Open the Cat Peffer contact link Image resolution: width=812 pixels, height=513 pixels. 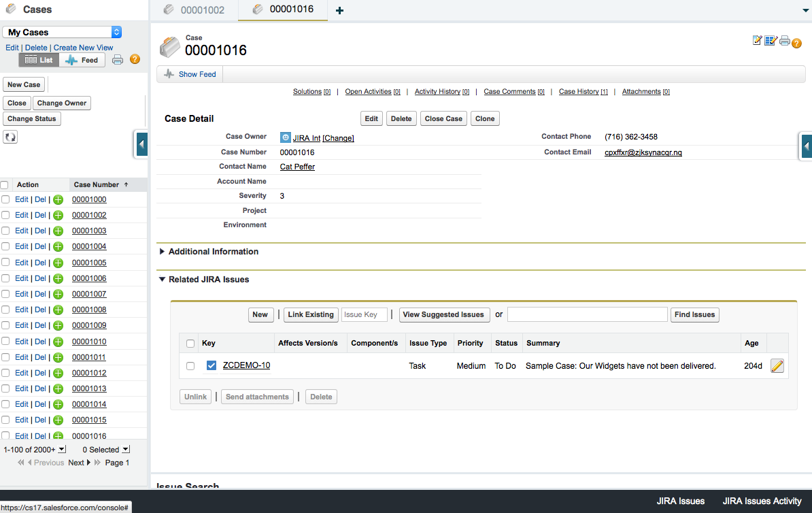point(297,167)
